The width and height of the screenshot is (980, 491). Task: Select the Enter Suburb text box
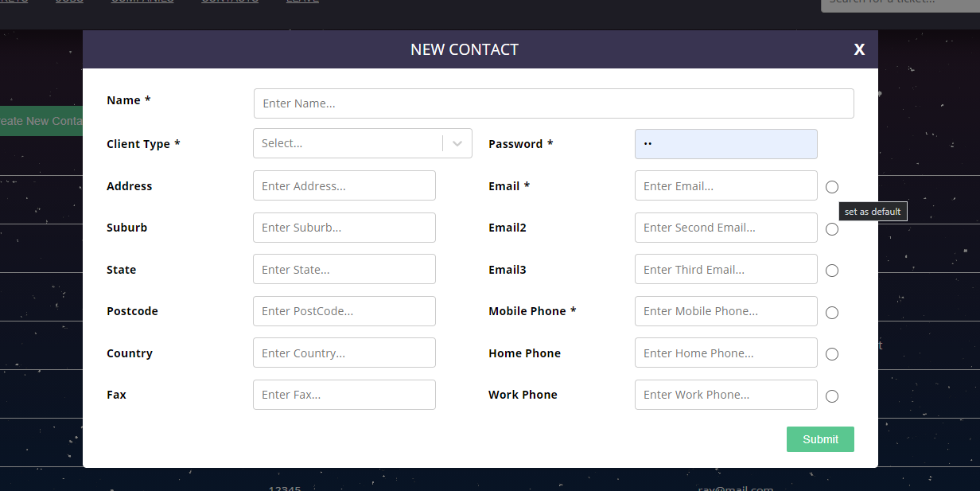344,228
